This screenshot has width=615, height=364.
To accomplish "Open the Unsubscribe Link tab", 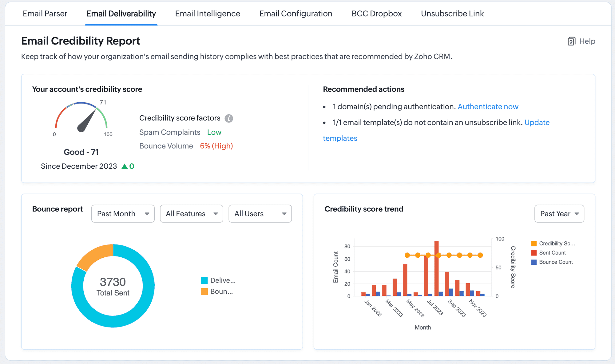I will click(452, 14).
